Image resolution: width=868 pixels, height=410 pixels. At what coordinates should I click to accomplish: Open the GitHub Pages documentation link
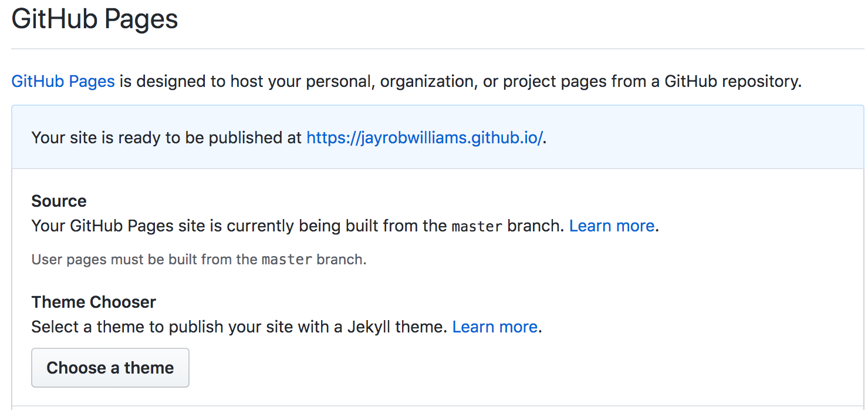click(62, 81)
